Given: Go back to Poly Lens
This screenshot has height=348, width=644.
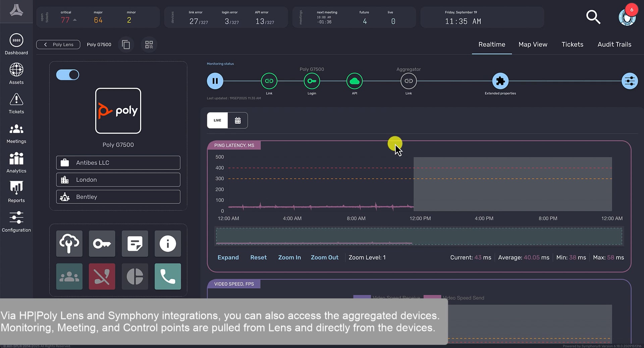Looking at the screenshot, I should 58,45.
